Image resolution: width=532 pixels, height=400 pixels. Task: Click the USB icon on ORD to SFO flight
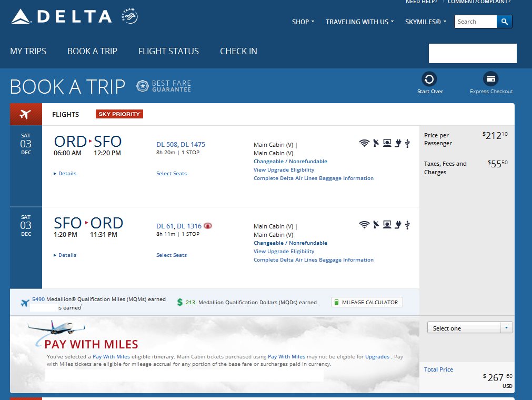point(407,143)
